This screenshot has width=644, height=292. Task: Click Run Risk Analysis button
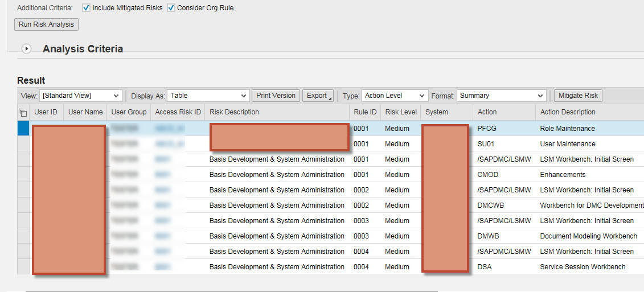coord(46,24)
